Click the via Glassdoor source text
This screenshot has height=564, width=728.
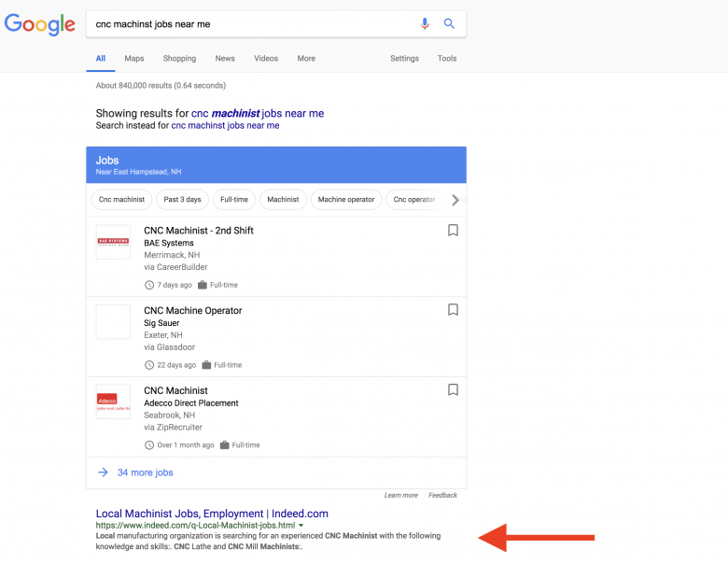pyautogui.click(x=170, y=347)
